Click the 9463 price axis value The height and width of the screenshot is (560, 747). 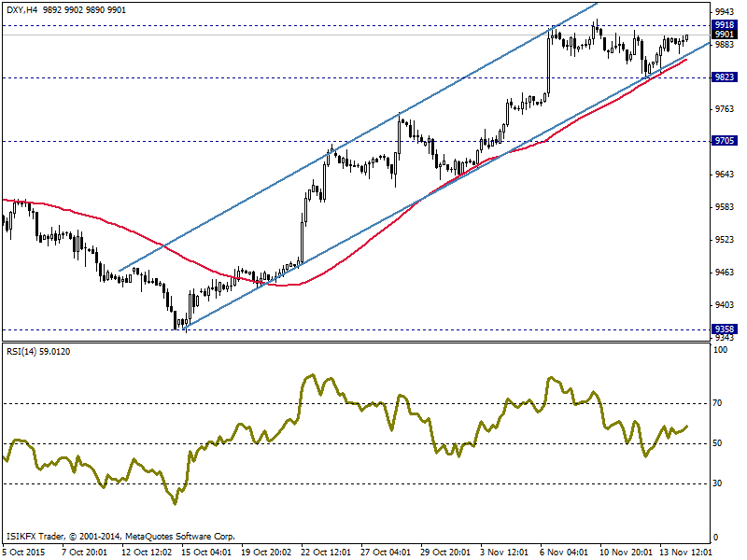[x=725, y=273]
